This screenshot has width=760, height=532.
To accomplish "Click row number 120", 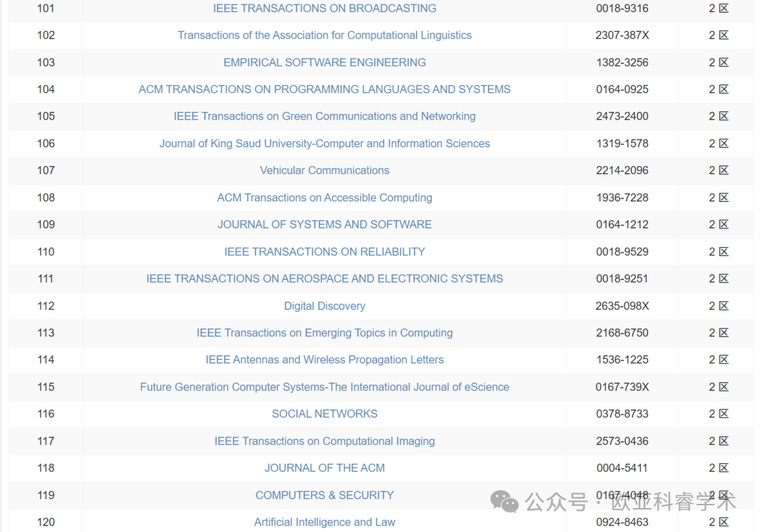I will tap(46, 522).
